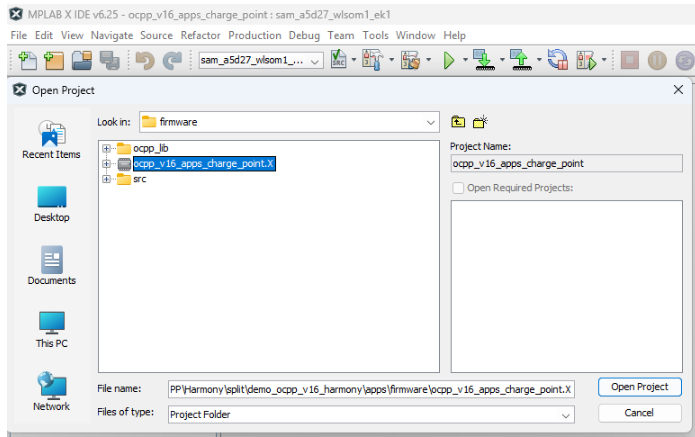The width and height of the screenshot is (695, 437).
Task: Click the Save All toolbar icon
Action: coord(109,60)
